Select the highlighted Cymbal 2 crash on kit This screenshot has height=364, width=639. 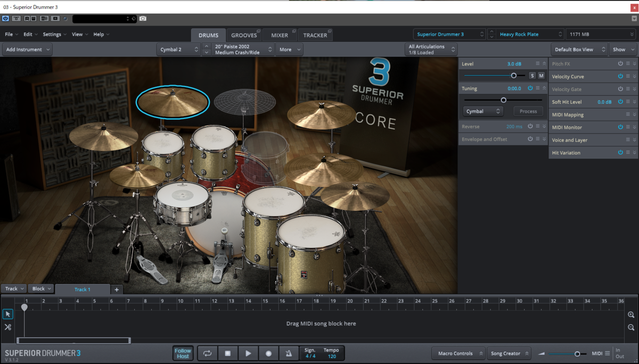coord(173,102)
